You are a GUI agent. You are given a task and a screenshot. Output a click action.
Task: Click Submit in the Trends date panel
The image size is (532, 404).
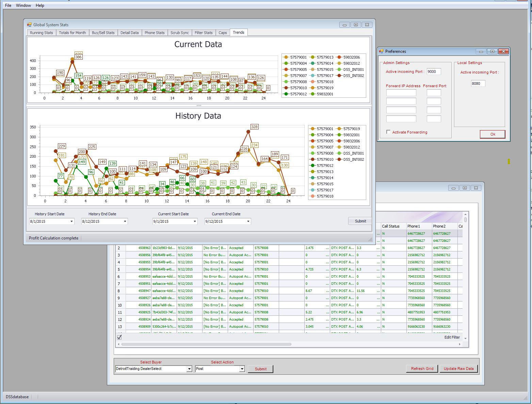coord(360,221)
